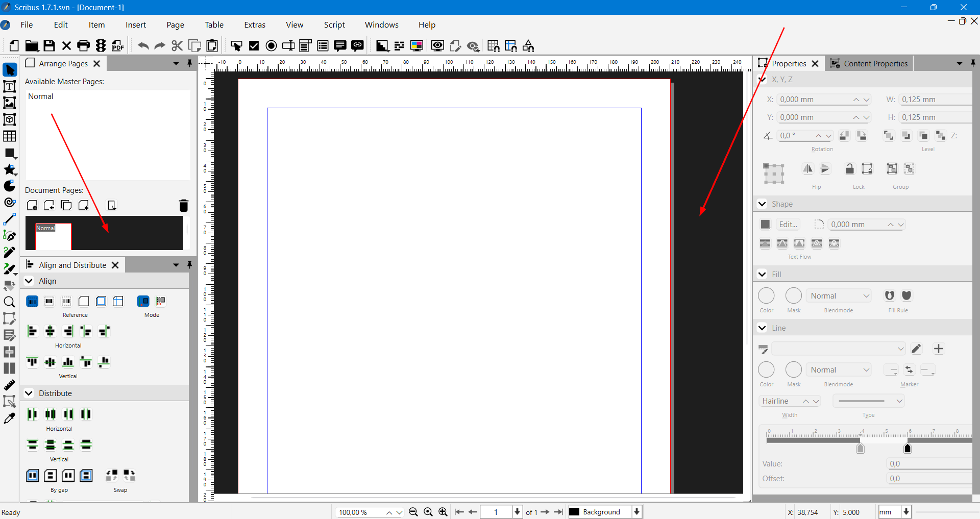The height and width of the screenshot is (519, 980).
Task: Select the Table tool in the sidebar
Action: 9,136
